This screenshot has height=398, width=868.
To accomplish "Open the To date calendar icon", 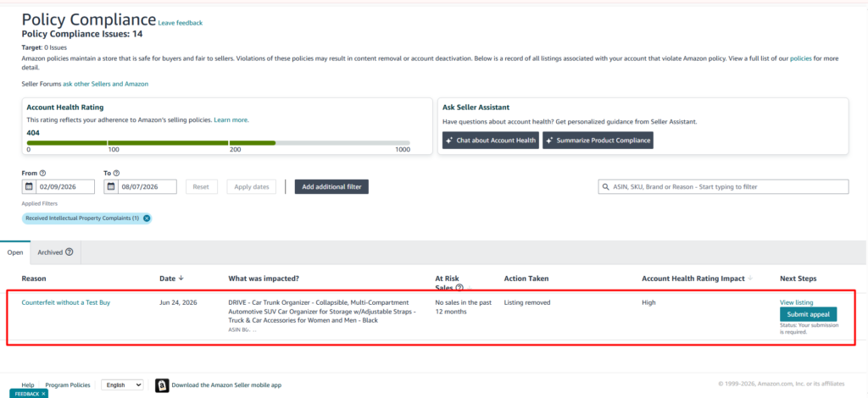I will [111, 187].
